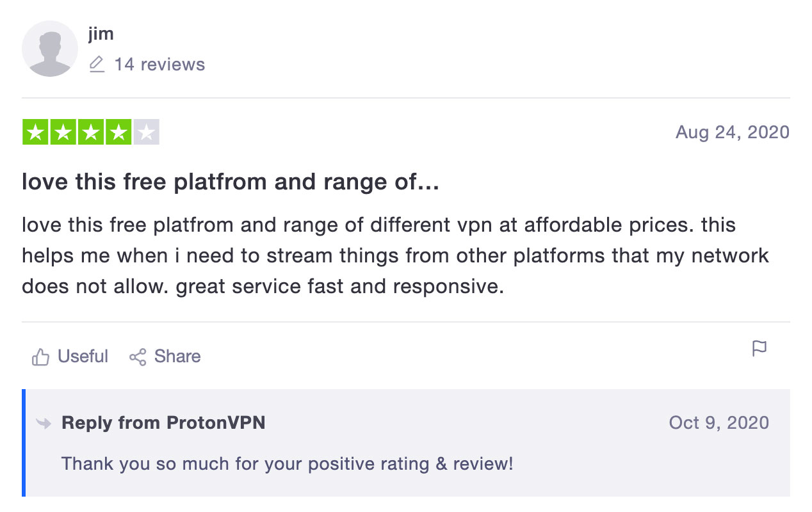Click the Oct 9, 2020 reply date
Screen dimensions: 812x512
pos(719,423)
